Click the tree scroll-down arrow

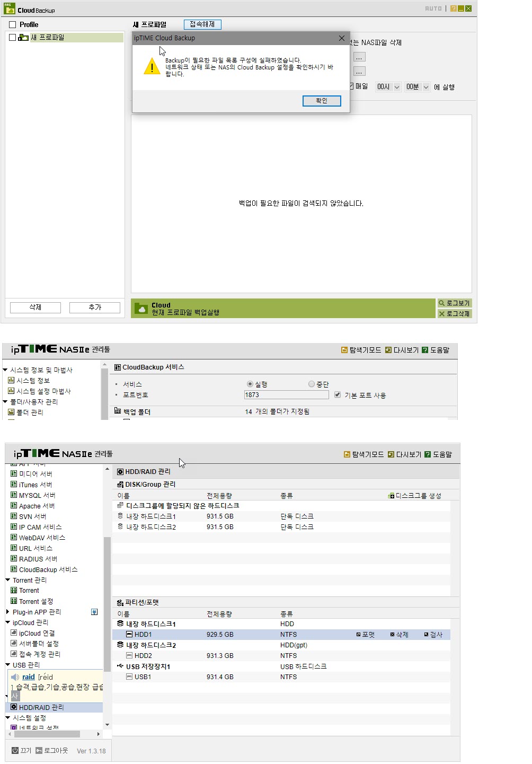click(x=107, y=725)
